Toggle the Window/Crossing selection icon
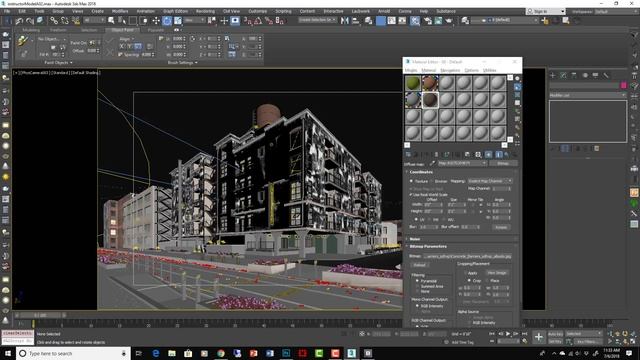Viewport: 640px width, 360px height. pos(144,20)
